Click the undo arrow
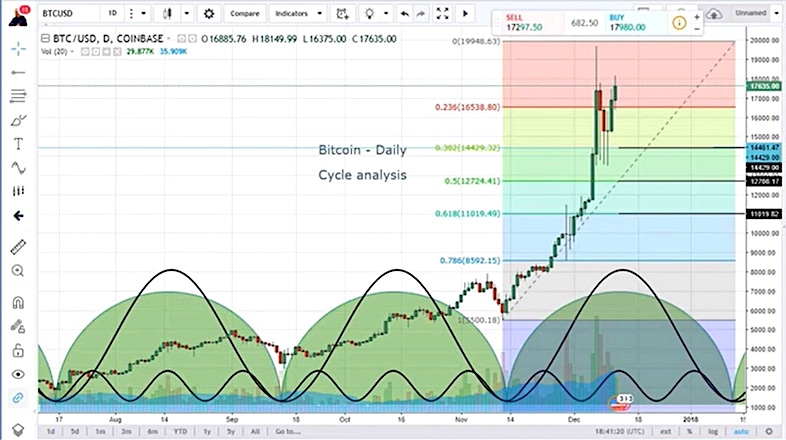Viewport: 786px width, 440px height. (x=405, y=14)
